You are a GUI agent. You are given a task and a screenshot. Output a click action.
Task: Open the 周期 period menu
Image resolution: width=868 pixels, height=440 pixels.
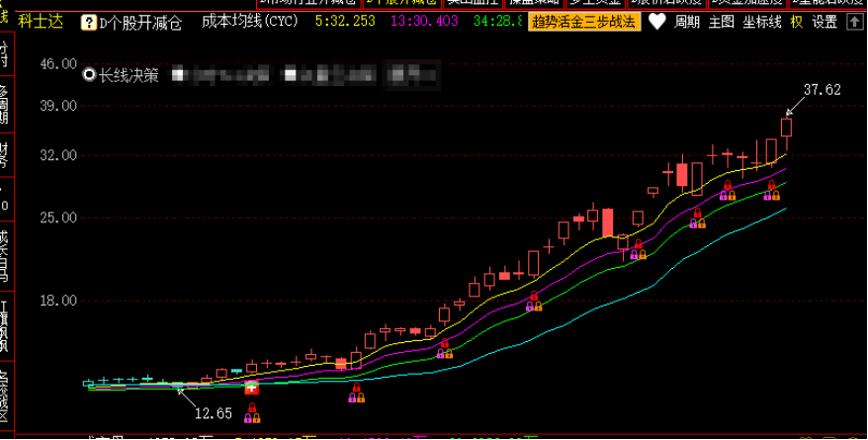[x=686, y=22]
